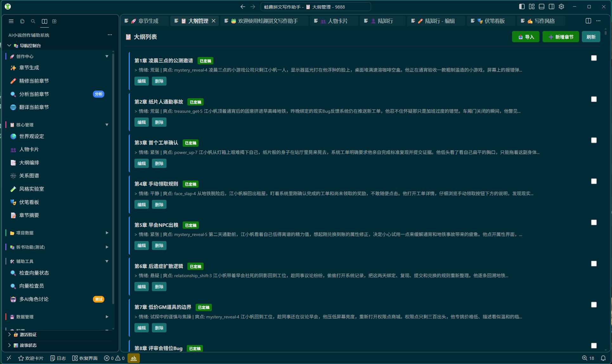Close the 大纲管理 tab
The height and width of the screenshot is (364, 612).
click(214, 21)
